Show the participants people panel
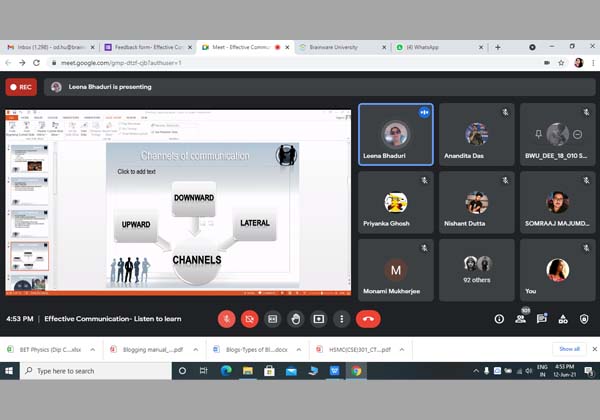Viewport: 600px width, 420px height. (x=520, y=319)
